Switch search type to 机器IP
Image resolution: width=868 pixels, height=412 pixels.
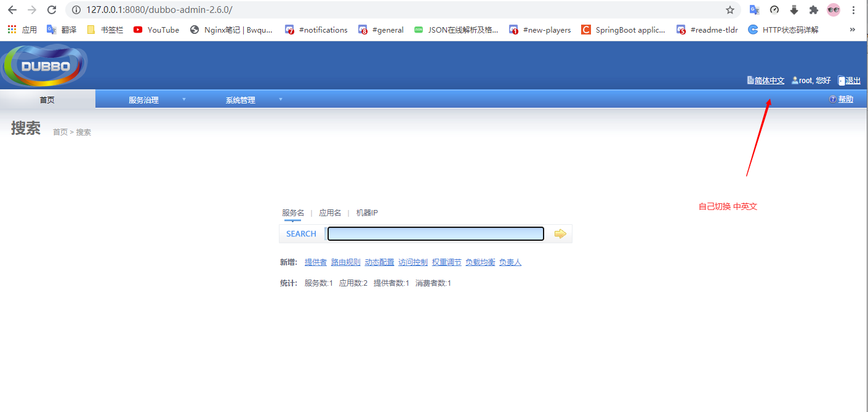(x=367, y=213)
